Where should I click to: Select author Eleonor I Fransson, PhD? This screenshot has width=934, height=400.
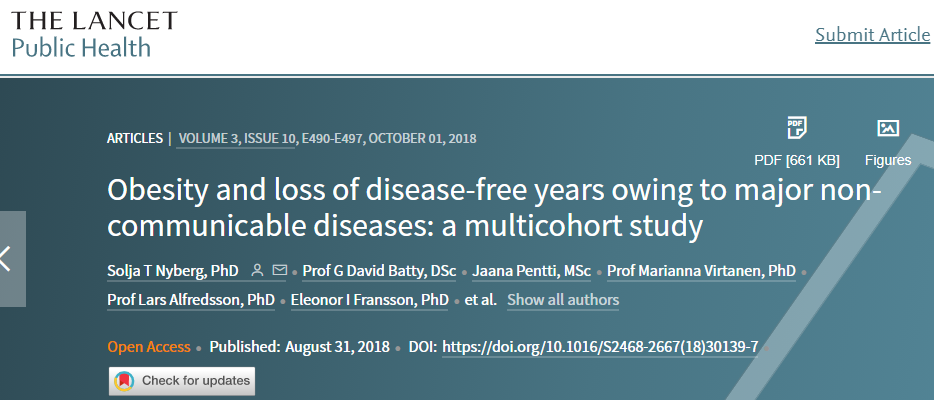370,299
